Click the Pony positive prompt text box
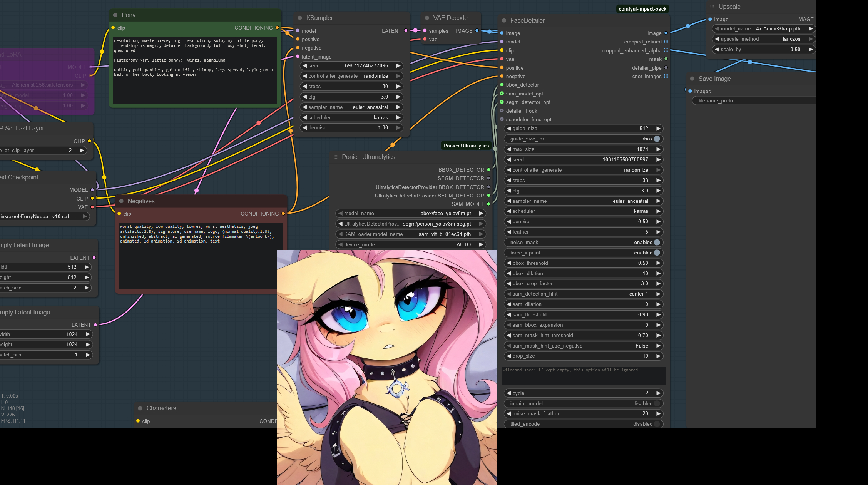This screenshot has height=485, width=868. (195, 70)
